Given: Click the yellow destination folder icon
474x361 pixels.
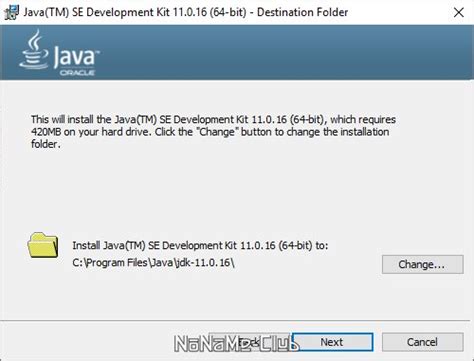Looking at the screenshot, I should pos(43,245).
